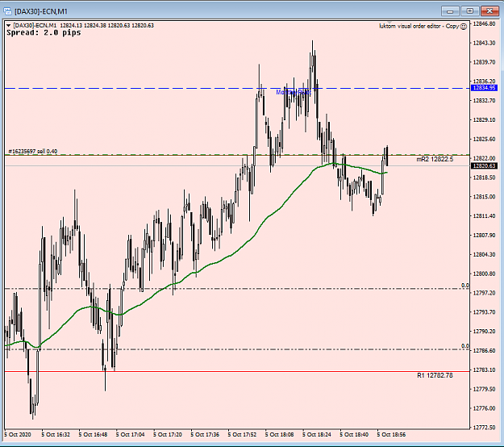Image resolution: width=504 pixels, height=447 pixels.
Task: Click the '5 Oct 17:04' time axis label
Action: pos(130,434)
